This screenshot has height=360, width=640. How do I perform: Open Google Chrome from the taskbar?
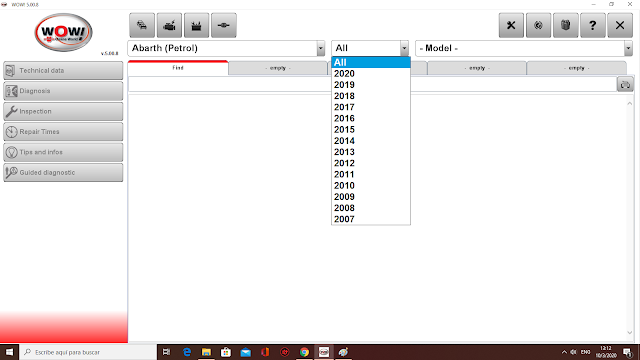click(304, 352)
